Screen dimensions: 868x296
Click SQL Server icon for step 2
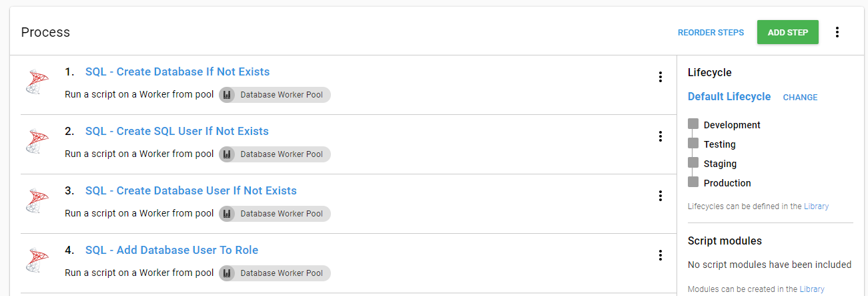click(37, 142)
